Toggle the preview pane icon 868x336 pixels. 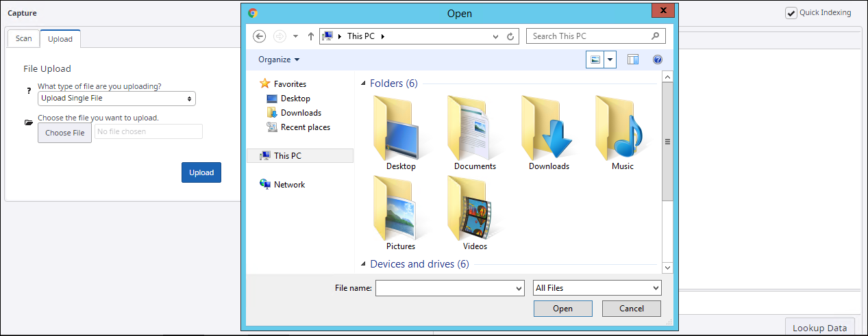[632, 60]
